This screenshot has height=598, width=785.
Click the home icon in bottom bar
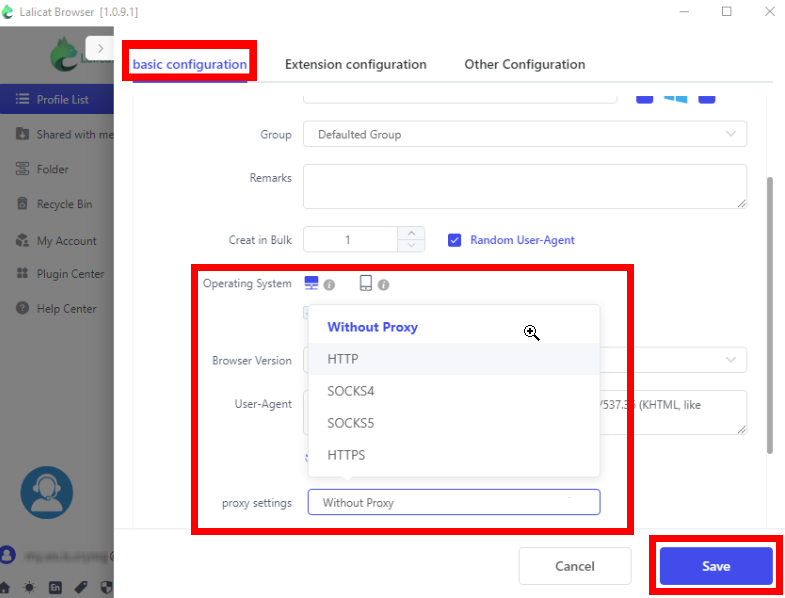tap(5, 587)
